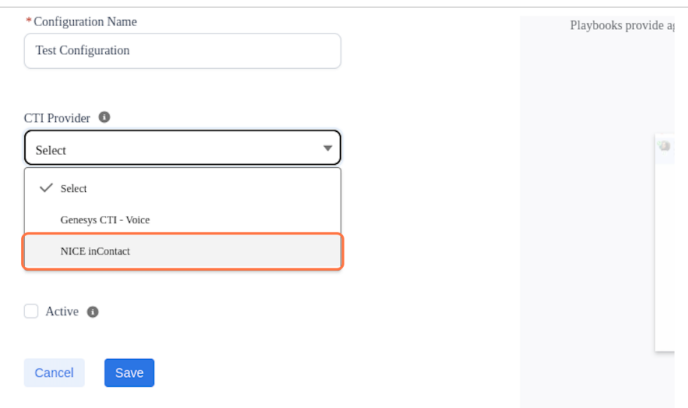Click the dropdown arrow in CTI Provider
Screen dimensions: 688x408
327,149
